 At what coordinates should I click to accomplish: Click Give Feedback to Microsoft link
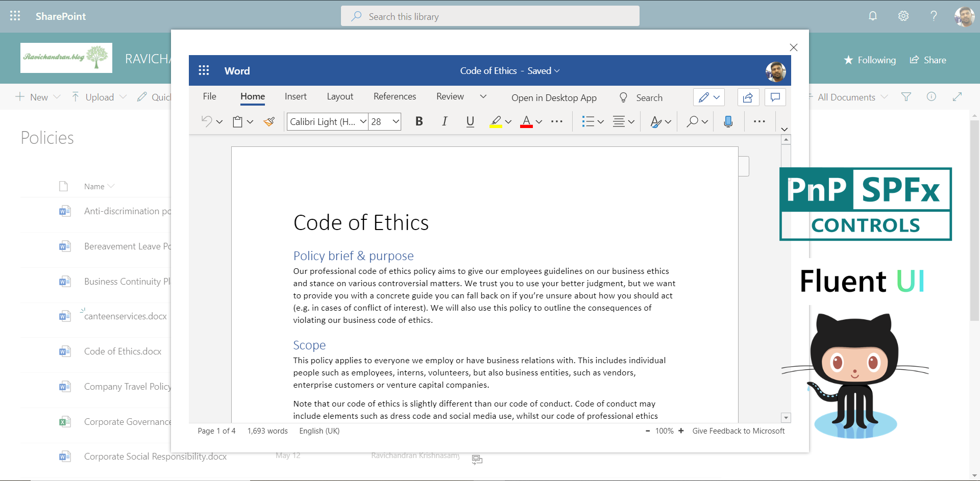738,431
